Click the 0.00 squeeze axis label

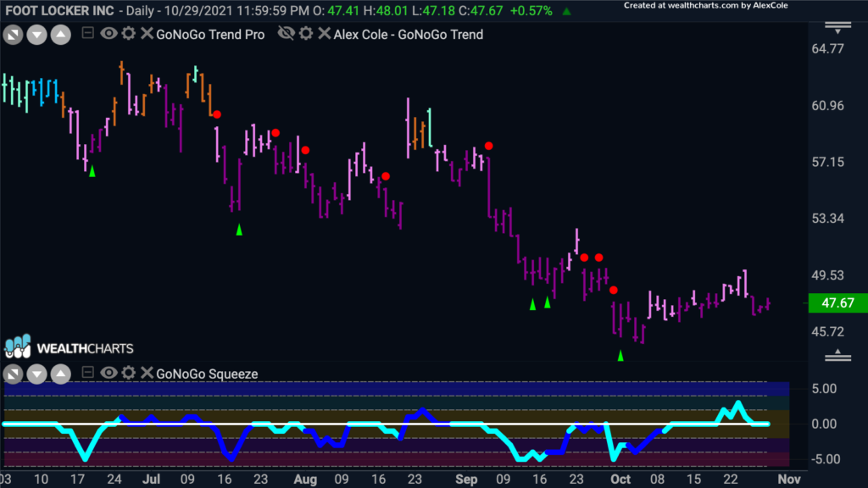click(x=824, y=424)
